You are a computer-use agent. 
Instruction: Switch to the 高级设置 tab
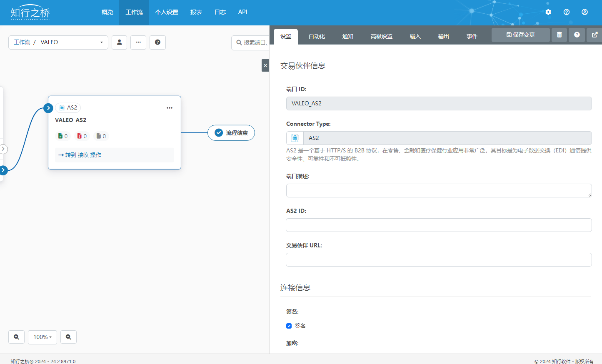pyautogui.click(x=382, y=37)
